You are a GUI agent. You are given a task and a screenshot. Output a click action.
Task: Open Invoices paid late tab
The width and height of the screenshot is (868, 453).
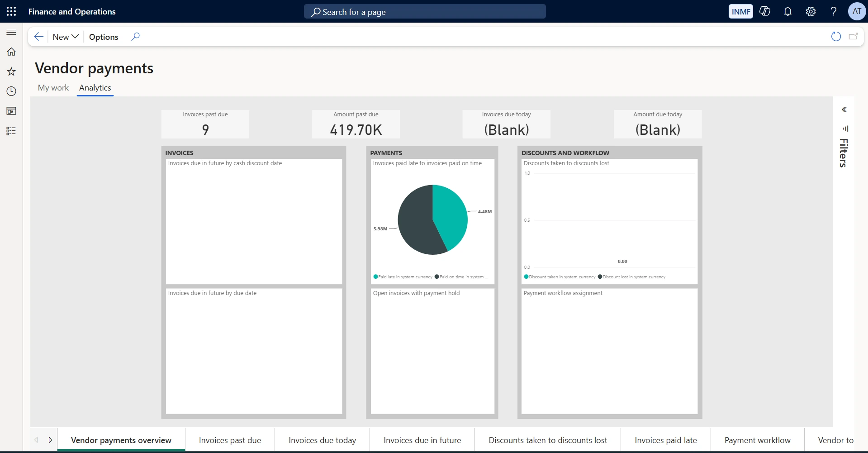click(666, 440)
